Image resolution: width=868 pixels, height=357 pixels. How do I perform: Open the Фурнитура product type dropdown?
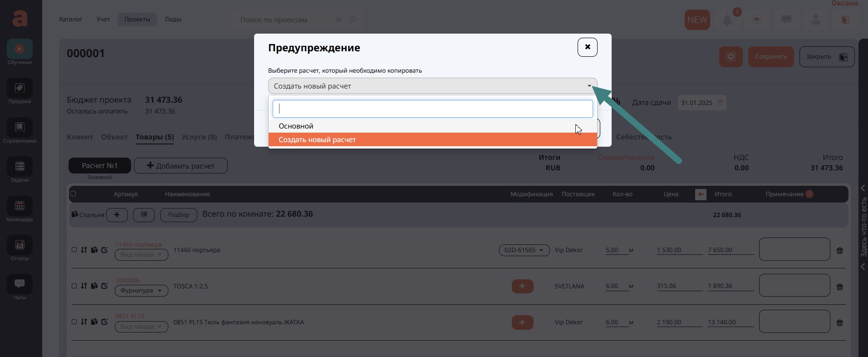pos(141,291)
